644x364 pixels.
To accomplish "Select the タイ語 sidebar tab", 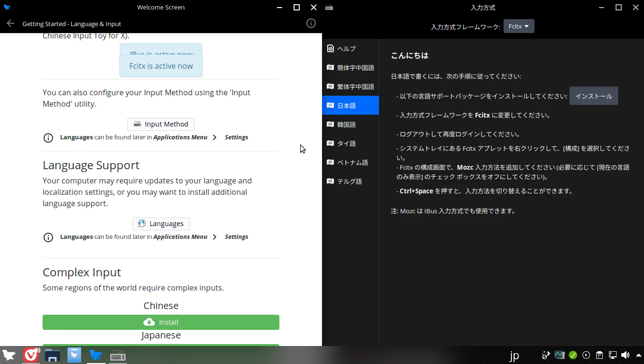I will point(350,144).
